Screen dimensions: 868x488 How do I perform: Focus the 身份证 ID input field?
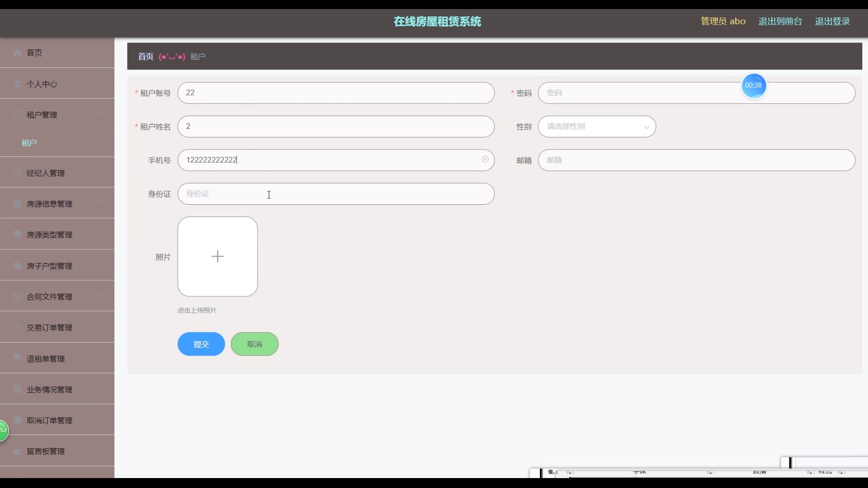coord(335,194)
